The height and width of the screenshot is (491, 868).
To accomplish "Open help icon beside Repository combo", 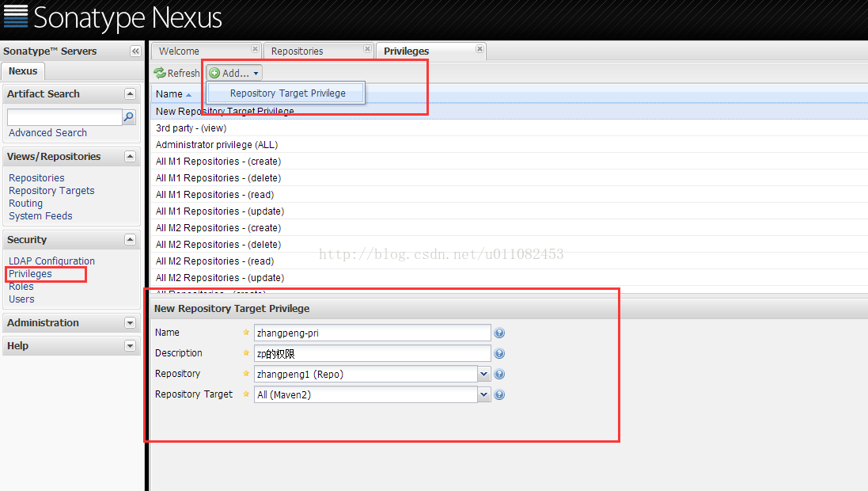I will [x=499, y=374].
